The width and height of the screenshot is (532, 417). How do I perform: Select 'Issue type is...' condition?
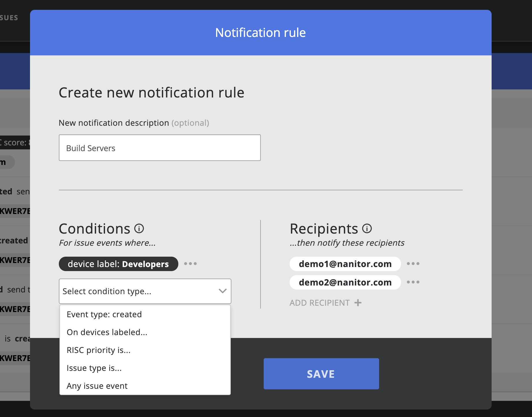94,368
